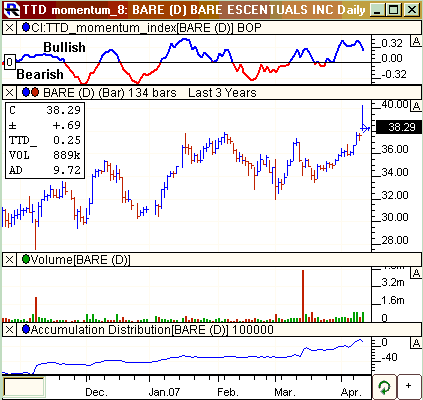Viewport: 423px width, 400px height.
Task: Click the C 38.29 close value row
Action: tap(45, 110)
